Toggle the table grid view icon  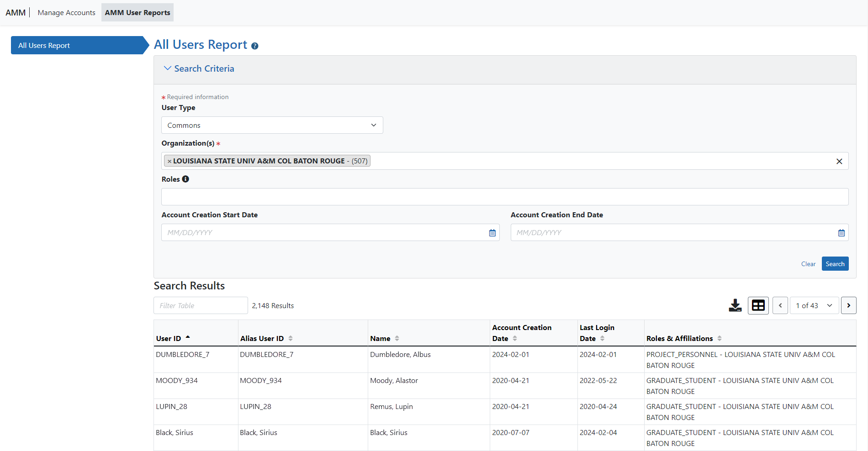[x=758, y=305]
